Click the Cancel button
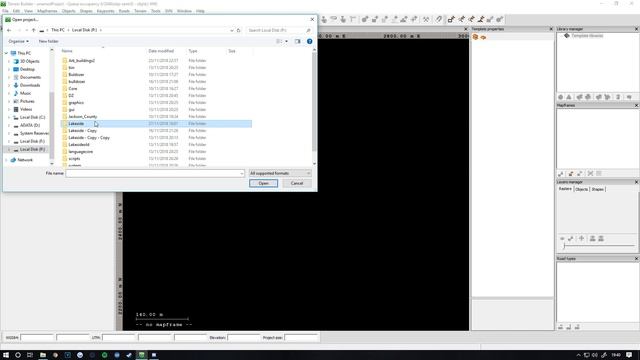The width and height of the screenshot is (640, 360). click(x=297, y=183)
